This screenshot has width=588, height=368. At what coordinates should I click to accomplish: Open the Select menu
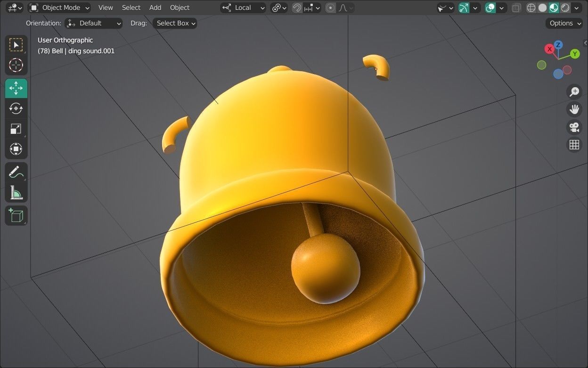coord(131,8)
